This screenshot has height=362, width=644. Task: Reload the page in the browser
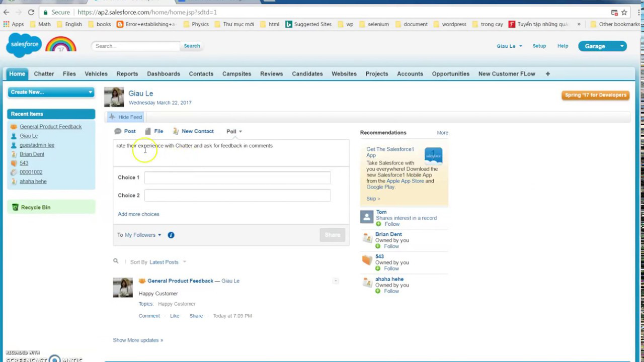(x=31, y=12)
